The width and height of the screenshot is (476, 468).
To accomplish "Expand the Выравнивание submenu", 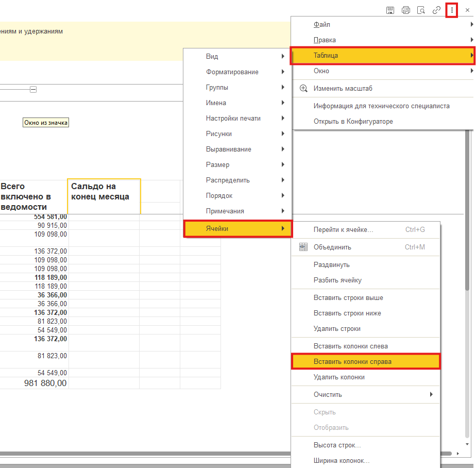I will coord(237,149).
